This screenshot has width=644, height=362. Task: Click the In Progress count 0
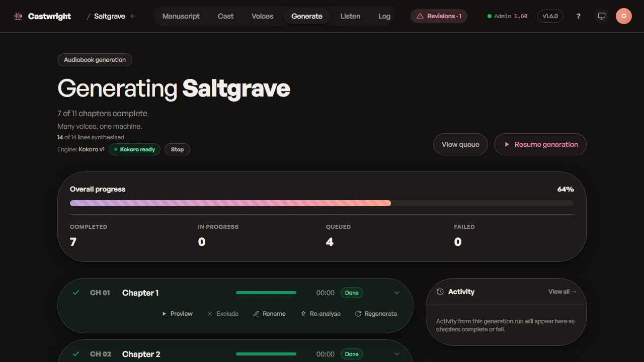(202, 242)
